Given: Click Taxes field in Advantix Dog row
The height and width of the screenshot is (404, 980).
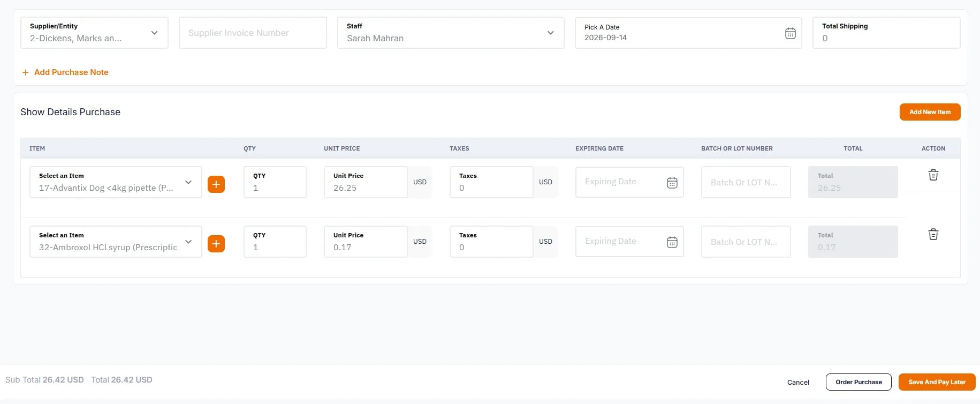Looking at the screenshot, I should 491,182.
